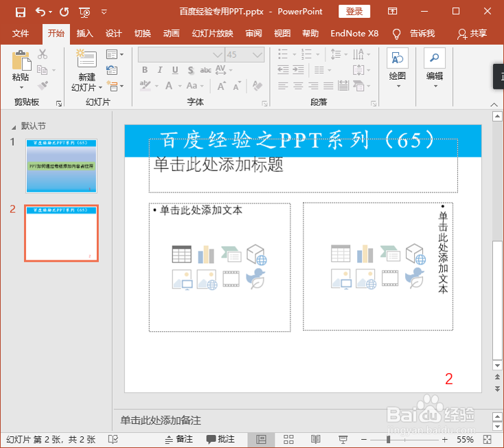Image resolution: width=504 pixels, height=448 pixels.
Task: Decrease list indent level
Action: pos(283,70)
